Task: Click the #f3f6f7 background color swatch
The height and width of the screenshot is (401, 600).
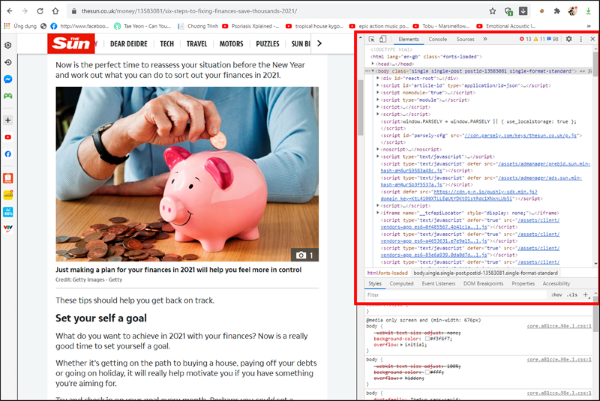Action: pyautogui.click(x=430, y=339)
